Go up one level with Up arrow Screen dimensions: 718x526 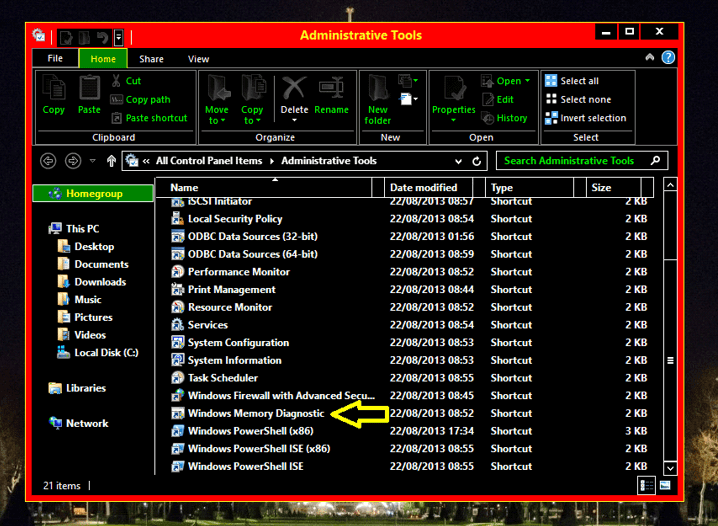pos(109,161)
